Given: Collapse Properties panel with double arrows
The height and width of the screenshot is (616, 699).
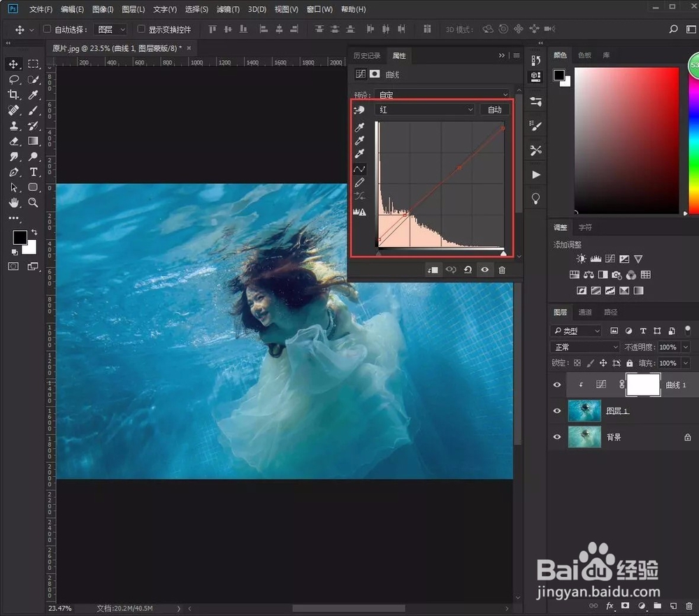Looking at the screenshot, I should (x=501, y=55).
